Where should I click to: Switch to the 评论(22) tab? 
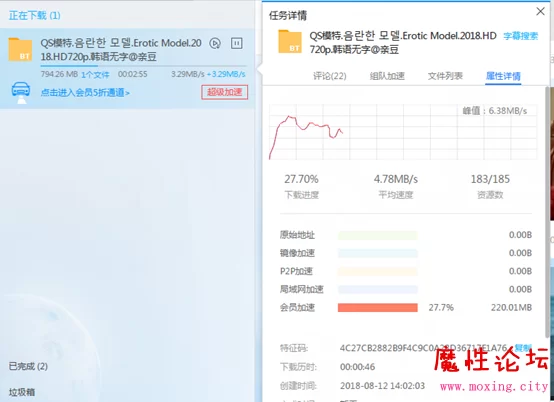point(330,76)
